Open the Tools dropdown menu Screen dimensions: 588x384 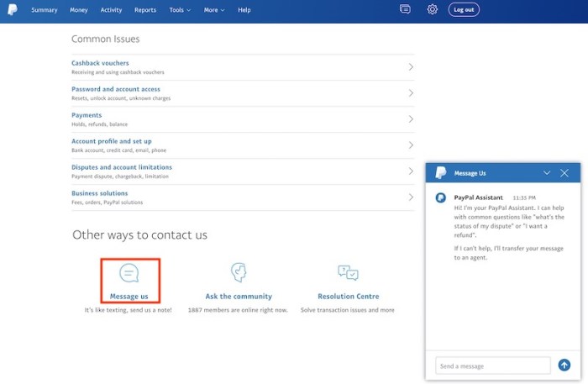180,10
